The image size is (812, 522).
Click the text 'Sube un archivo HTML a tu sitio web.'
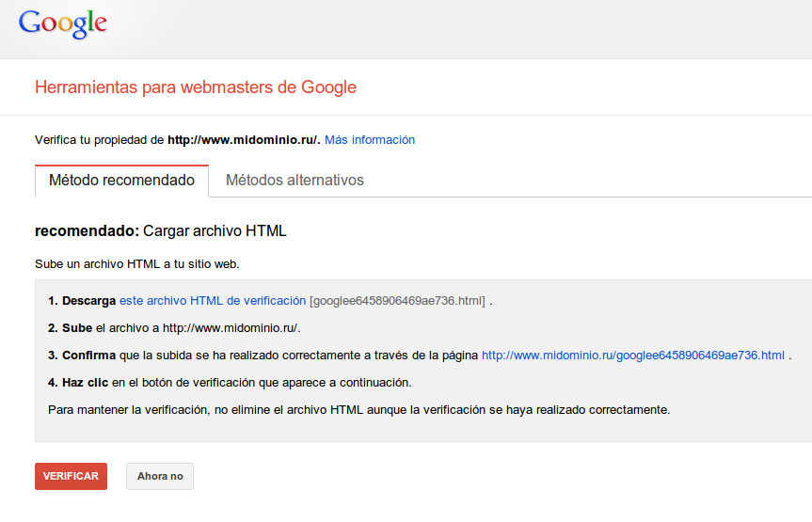pyautogui.click(x=137, y=264)
